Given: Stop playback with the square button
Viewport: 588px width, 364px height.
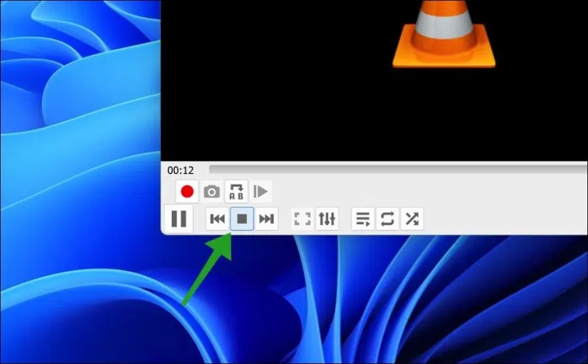Looking at the screenshot, I should [x=242, y=218].
